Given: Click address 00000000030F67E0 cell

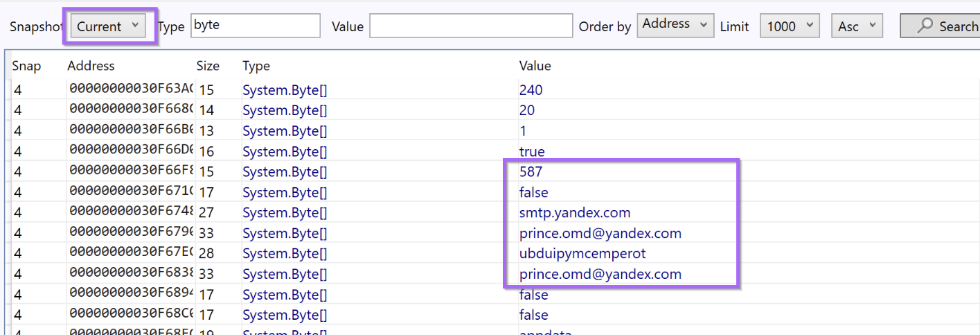Looking at the screenshot, I should click(132, 253).
